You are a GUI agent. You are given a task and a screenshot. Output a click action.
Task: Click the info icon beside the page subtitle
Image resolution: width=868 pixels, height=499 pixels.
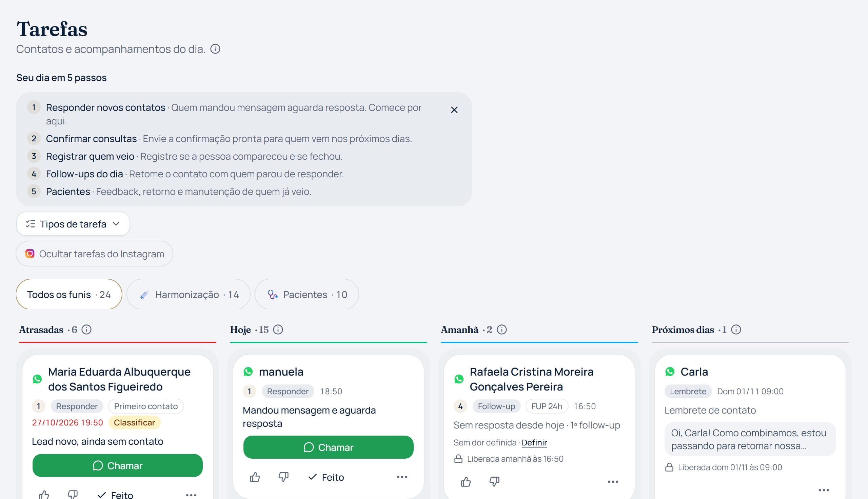215,49
